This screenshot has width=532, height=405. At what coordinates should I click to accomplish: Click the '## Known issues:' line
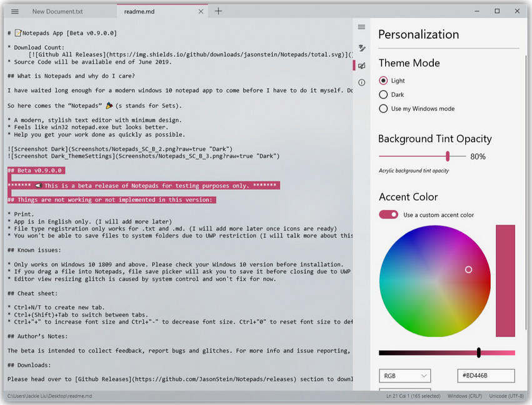click(x=34, y=250)
